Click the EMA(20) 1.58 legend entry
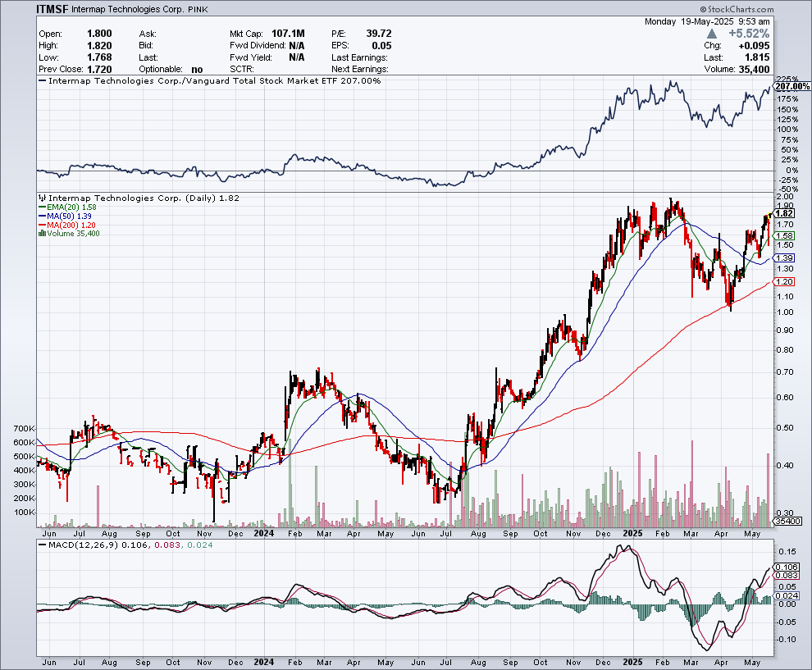This screenshot has width=812, height=670. click(x=67, y=207)
